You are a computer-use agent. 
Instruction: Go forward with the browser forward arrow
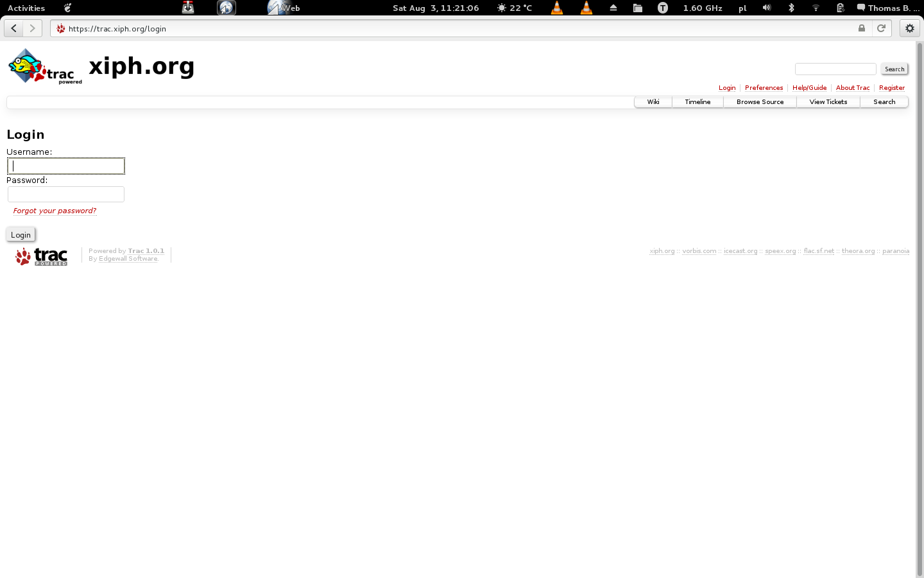tap(32, 28)
